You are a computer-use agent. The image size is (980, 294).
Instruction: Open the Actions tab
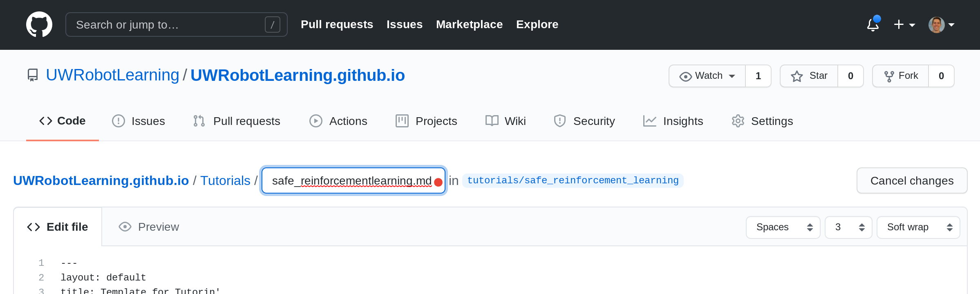(x=338, y=121)
